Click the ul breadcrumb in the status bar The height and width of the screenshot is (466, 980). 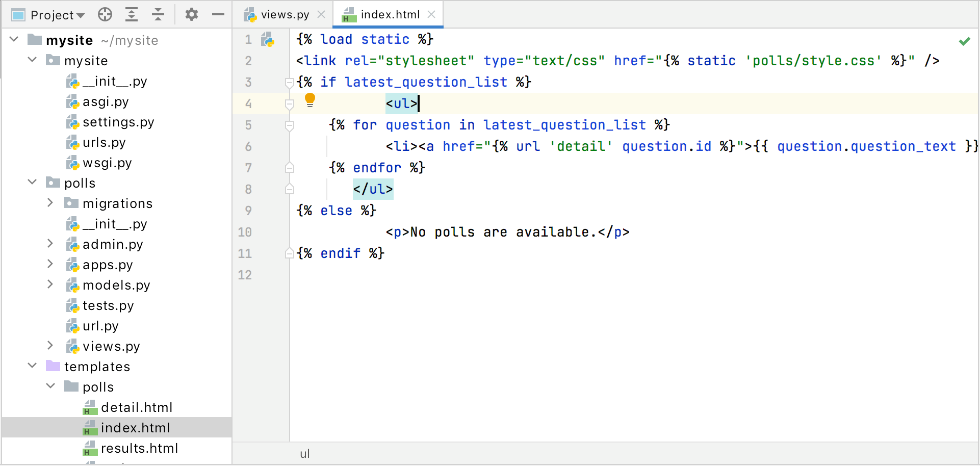point(305,453)
